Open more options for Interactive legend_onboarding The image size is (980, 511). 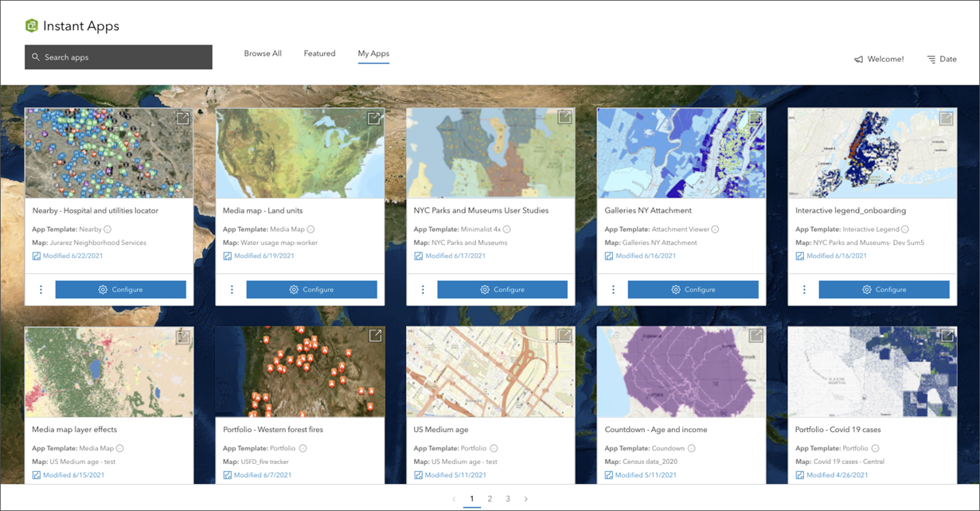[804, 290]
